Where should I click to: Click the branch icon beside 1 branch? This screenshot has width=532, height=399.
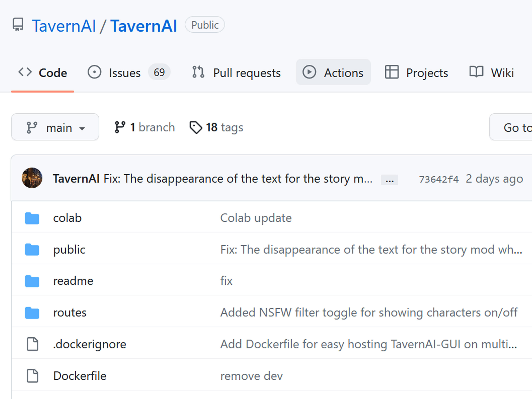click(x=120, y=127)
